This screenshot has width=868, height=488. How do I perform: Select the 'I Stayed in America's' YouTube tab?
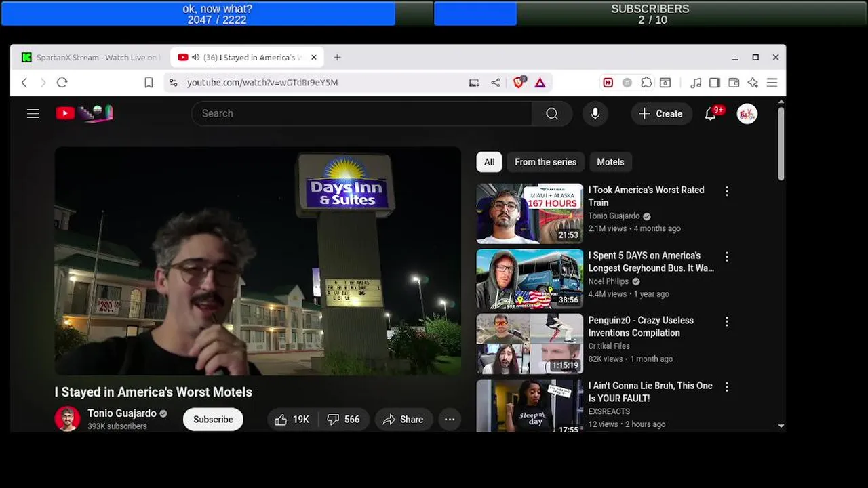click(248, 58)
